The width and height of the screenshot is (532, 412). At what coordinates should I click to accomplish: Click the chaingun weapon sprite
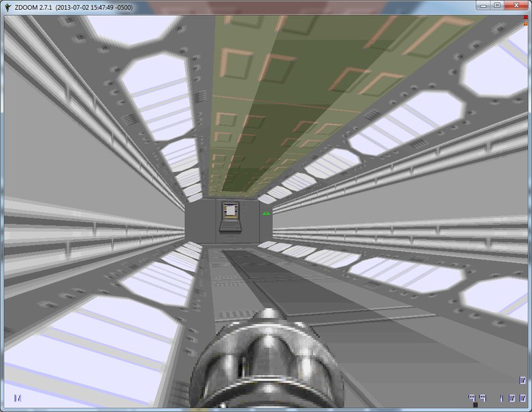coord(267,359)
